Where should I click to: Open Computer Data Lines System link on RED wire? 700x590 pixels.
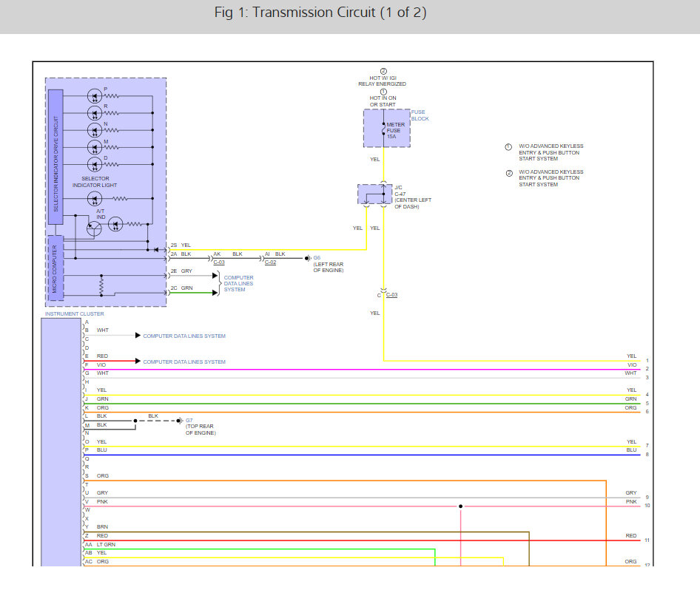pyautogui.click(x=184, y=362)
